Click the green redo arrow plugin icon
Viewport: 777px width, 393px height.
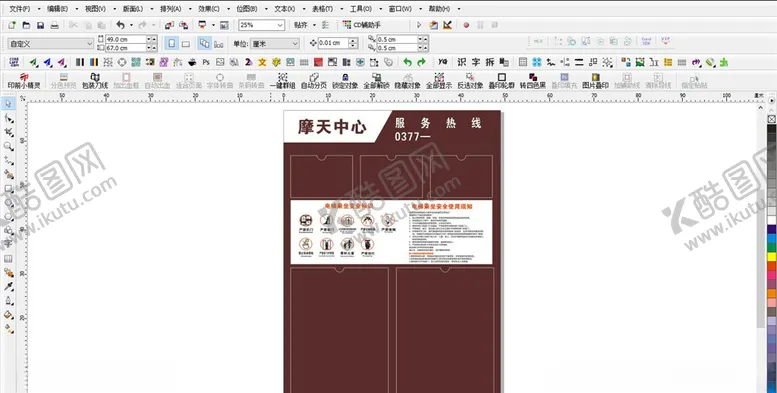(421, 62)
